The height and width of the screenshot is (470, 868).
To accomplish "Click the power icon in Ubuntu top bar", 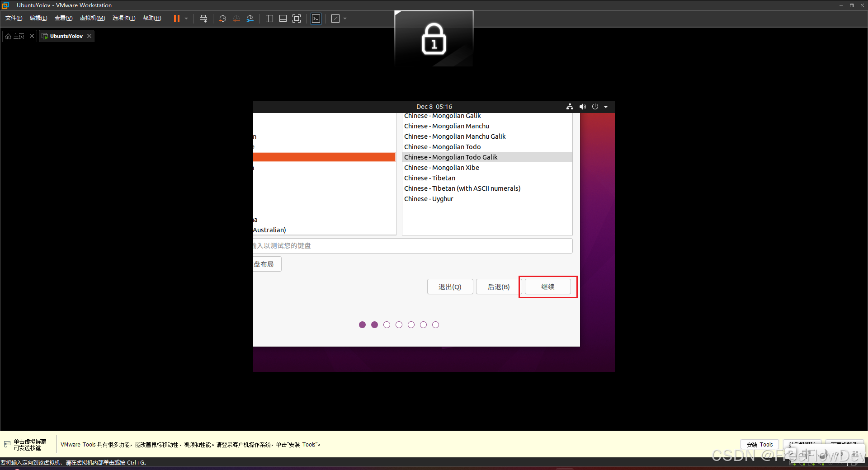I will (595, 107).
